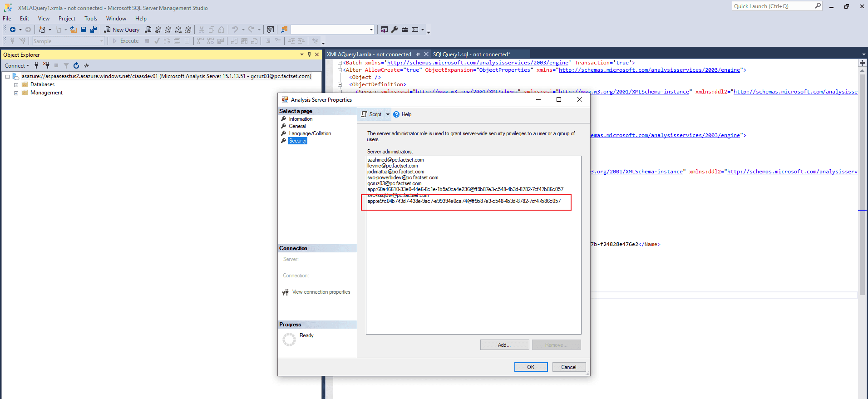Image resolution: width=868 pixels, height=399 pixels.
Task: Click the Navigate Backward arrow icon
Action: tap(13, 30)
